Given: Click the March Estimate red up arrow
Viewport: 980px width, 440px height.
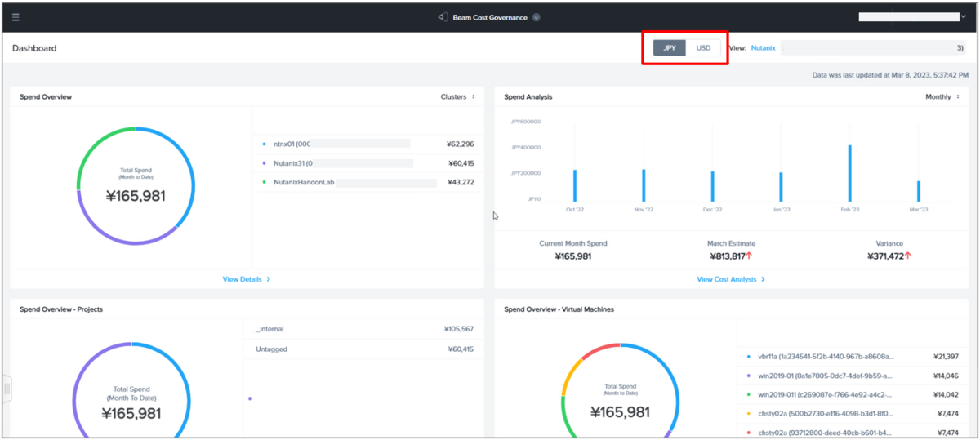Looking at the screenshot, I should coord(749,256).
